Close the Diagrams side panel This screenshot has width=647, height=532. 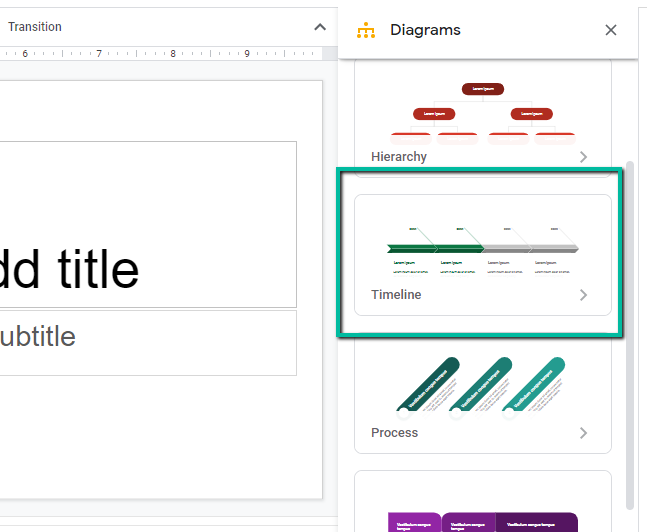[611, 30]
